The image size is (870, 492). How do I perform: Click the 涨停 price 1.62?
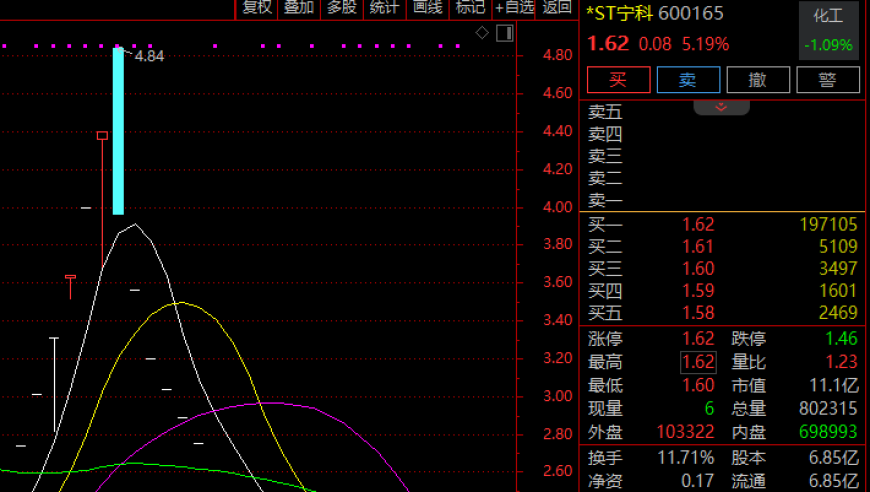point(698,339)
